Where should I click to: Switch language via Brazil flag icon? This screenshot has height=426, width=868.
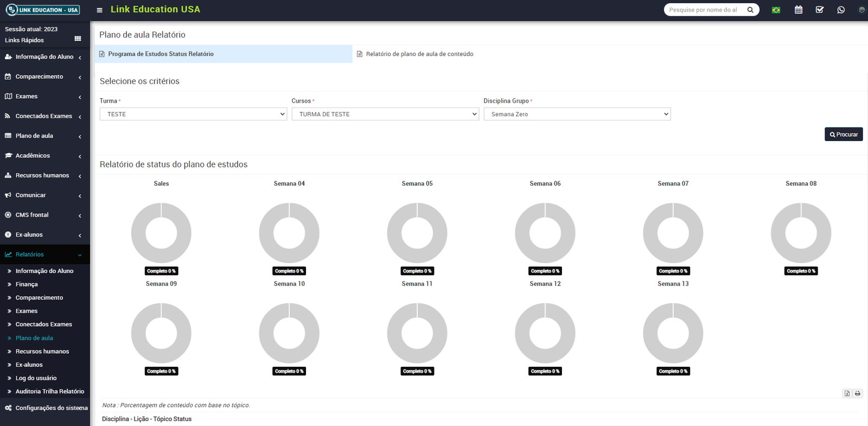point(776,10)
